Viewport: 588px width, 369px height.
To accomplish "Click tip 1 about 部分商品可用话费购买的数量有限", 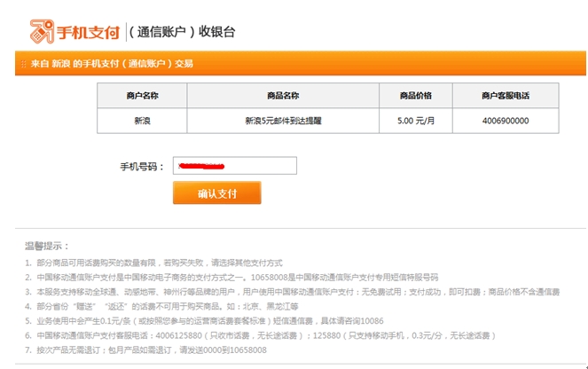I will click(x=153, y=263).
